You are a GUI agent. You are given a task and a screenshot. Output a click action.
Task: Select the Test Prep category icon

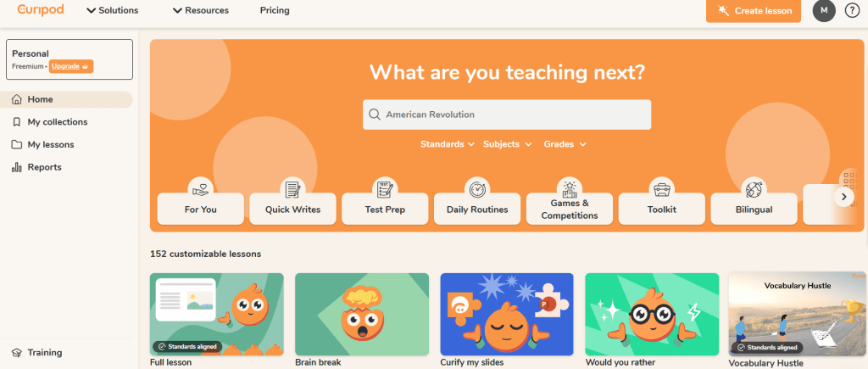[385, 190]
